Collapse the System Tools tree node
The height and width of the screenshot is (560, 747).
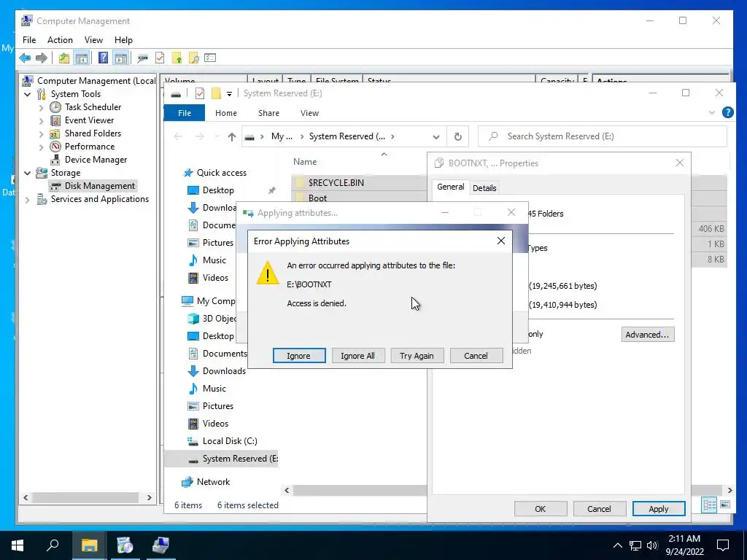click(27, 94)
